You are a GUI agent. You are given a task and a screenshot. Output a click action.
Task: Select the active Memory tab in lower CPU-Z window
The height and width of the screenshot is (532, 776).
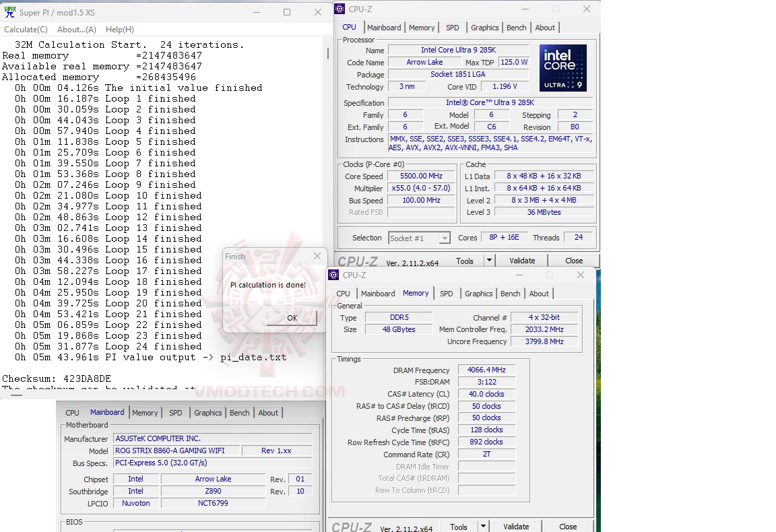(416, 293)
